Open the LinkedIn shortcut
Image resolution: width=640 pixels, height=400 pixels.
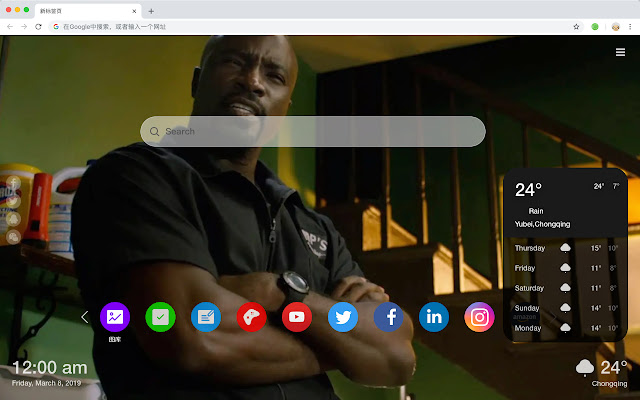coord(434,317)
